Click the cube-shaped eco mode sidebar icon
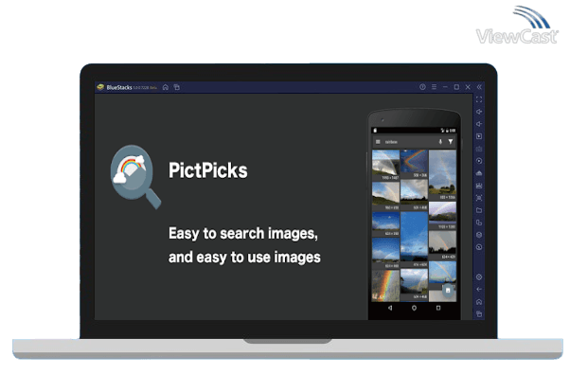 coord(479,235)
